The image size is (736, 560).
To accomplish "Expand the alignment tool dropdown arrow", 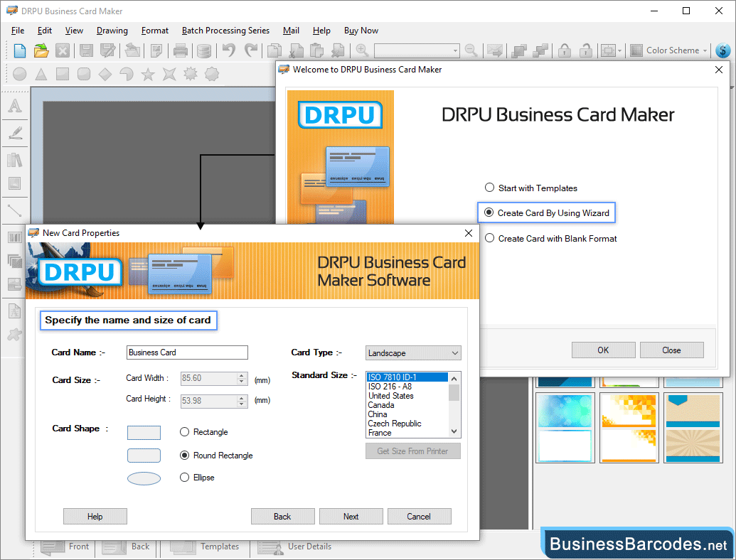I will (619, 50).
